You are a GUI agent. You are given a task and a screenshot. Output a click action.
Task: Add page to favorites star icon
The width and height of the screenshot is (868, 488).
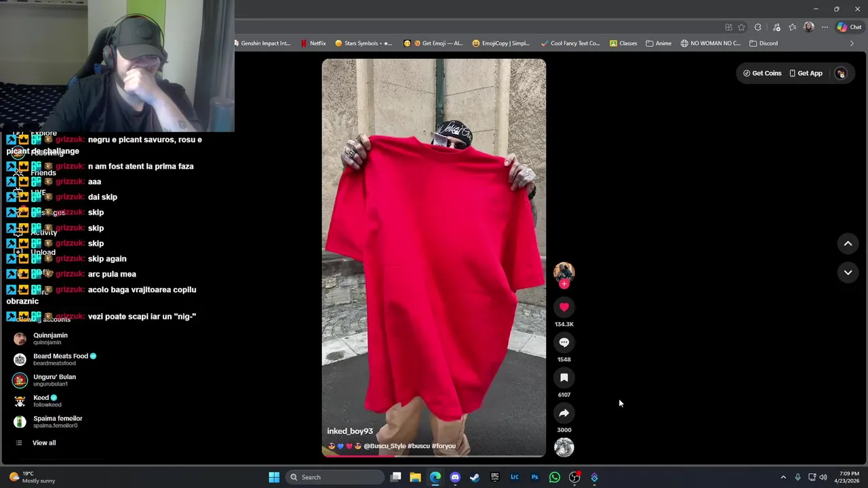click(741, 27)
